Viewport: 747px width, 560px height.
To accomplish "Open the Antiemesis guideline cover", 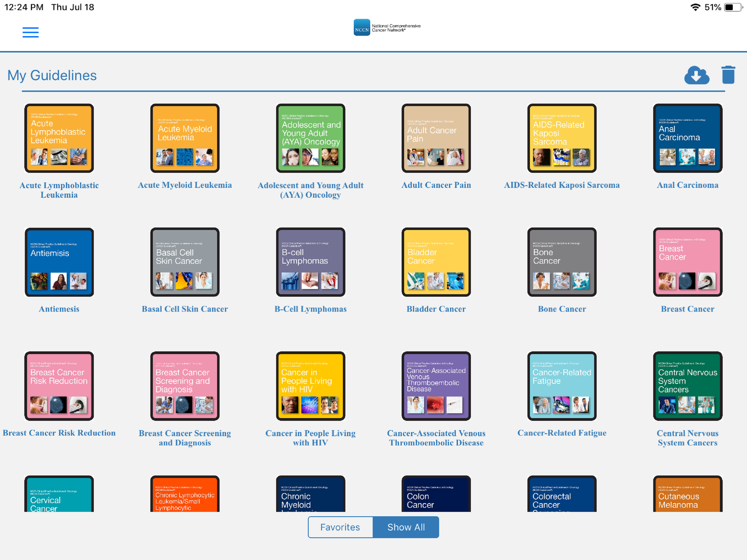I will (x=59, y=262).
